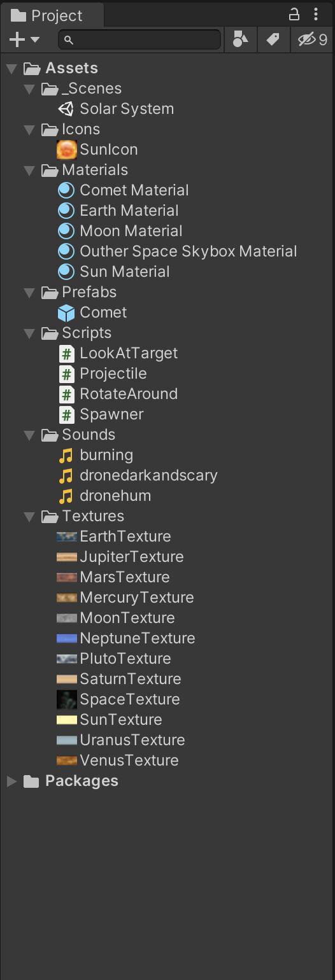The image size is (335, 980).
Task: Open the Project panel three-dot menu
Action: point(316,14)
